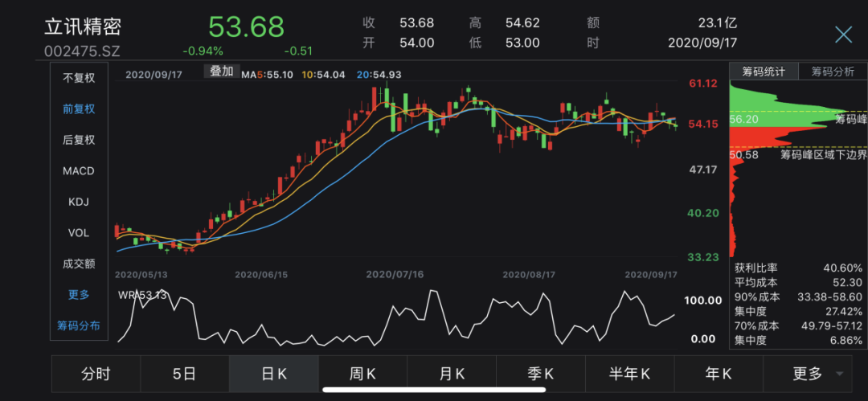Select the 季K period tab

point(541,374)
